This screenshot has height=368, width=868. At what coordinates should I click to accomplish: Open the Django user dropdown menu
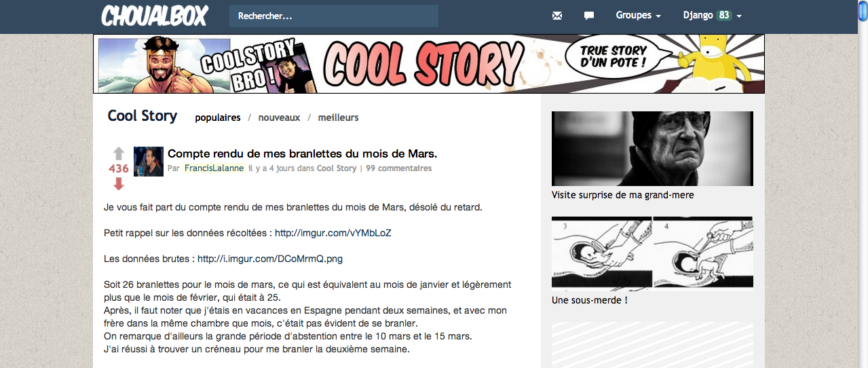(712, 15)
